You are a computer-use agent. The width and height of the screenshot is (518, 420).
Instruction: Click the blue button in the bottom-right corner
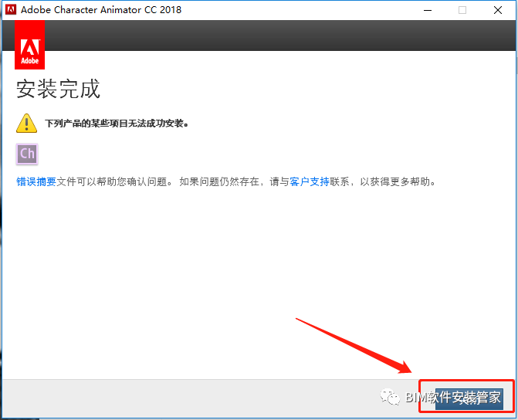tap(469, 398)
